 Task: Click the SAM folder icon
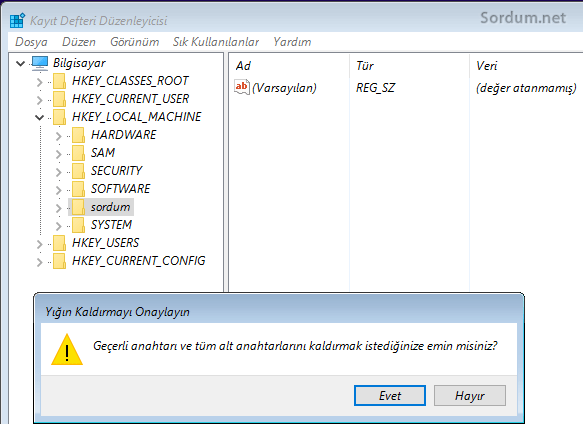pos(78,153)
